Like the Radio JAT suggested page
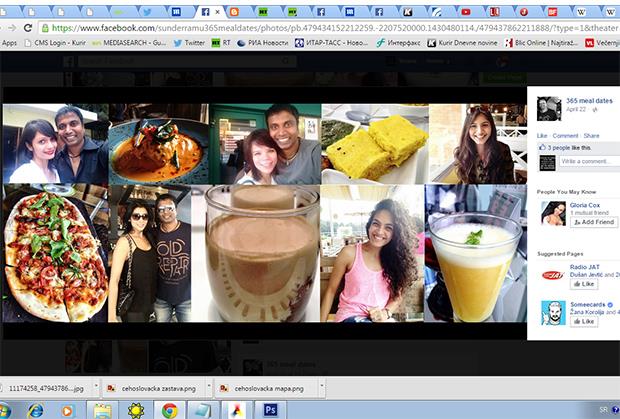 [581, 284]
